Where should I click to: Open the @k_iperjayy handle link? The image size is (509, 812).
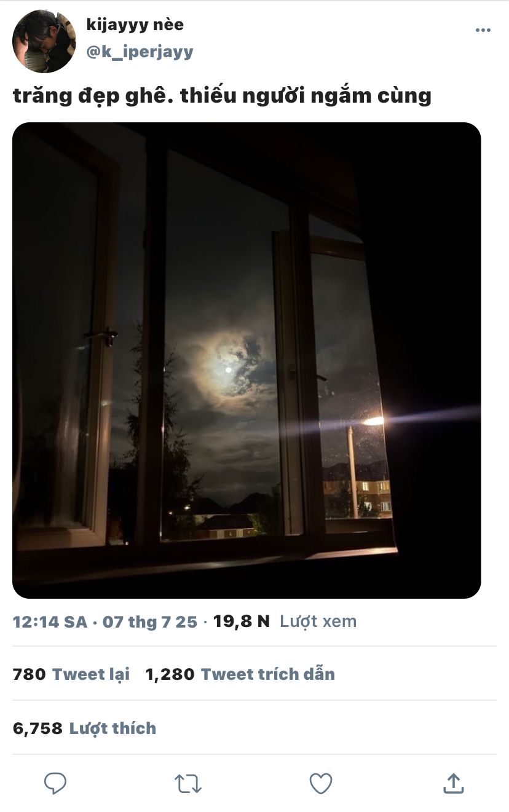coord(140,52)
